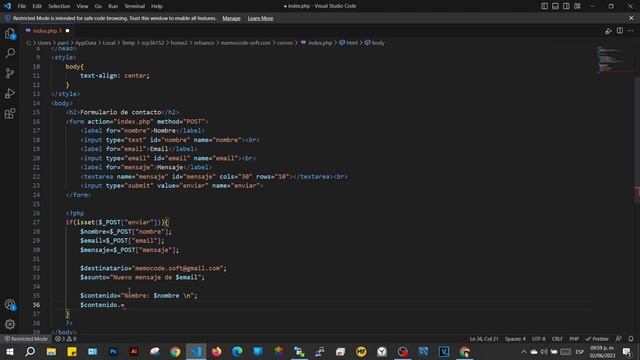Open the Manage gear icon
This screenshot has height=360, width=640.
pyautogui.click(x=10, y=324)
